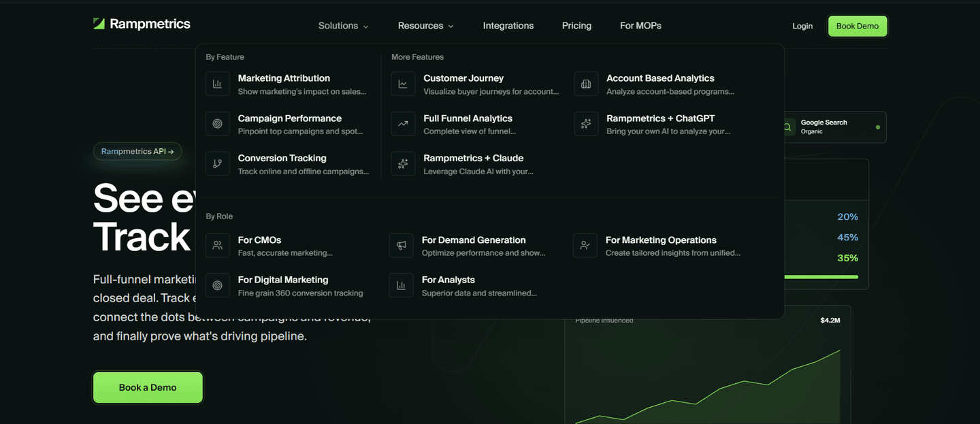The height and width of the screenshot is (424, 980).
Task: Click the green progress bar under 35%
Action: [x=821, y=277]
